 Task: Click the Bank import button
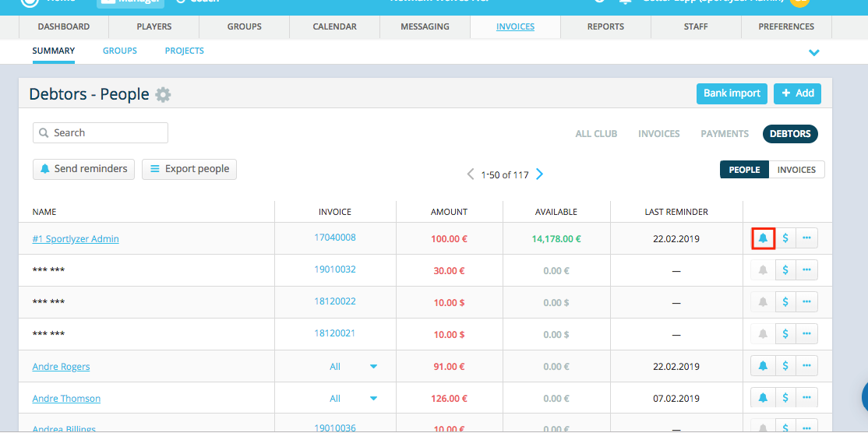732,93
